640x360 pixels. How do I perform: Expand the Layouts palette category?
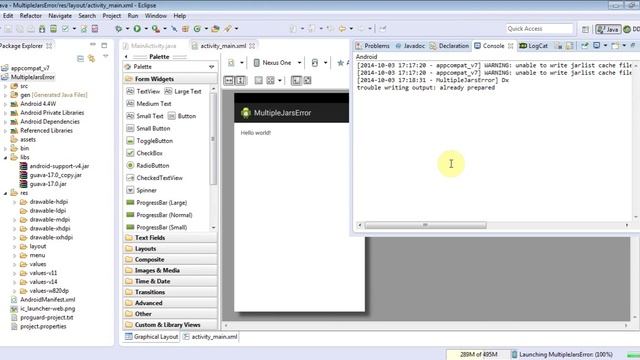(170, 249)
